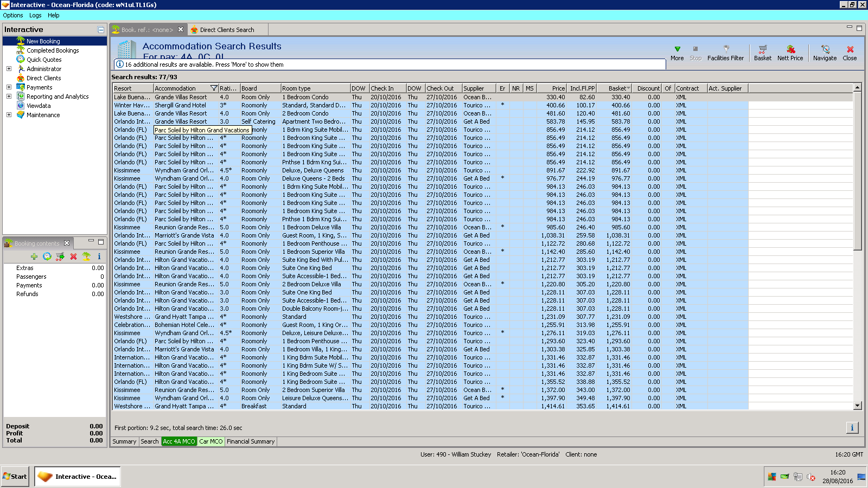Click the Start button

click(x=15, y=477)
